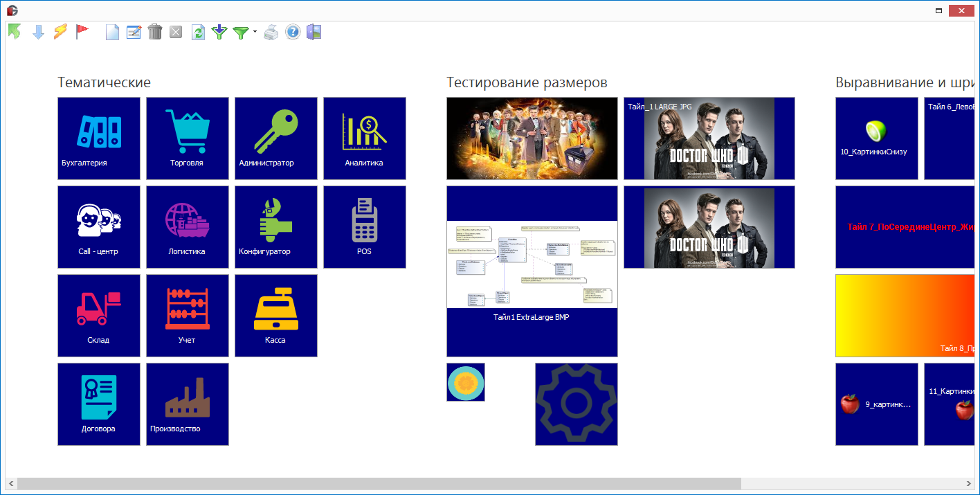The height and width of the screenshot is (495, 980).
Task: Open the edit-document pencil icon
Action: pyautogui.click(x=133, y=31)
